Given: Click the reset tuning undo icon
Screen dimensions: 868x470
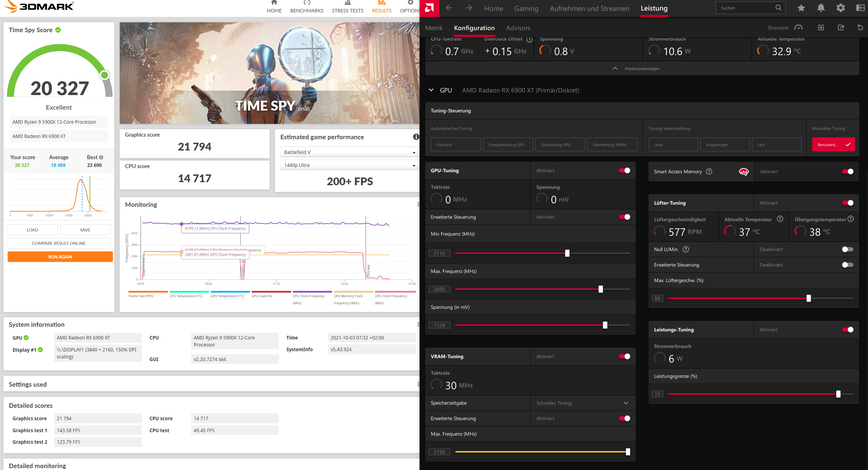Looking at the screenshot, I should click(x=860, y=28).
